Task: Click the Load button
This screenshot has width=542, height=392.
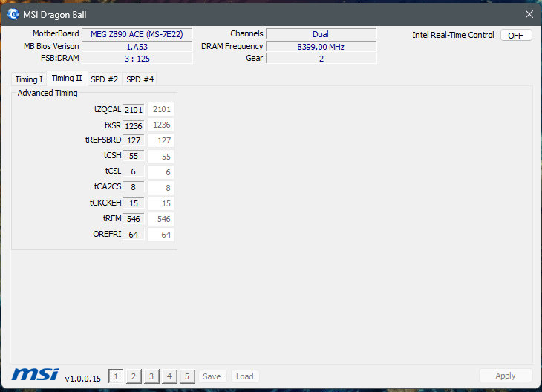Action: (245, 376)
